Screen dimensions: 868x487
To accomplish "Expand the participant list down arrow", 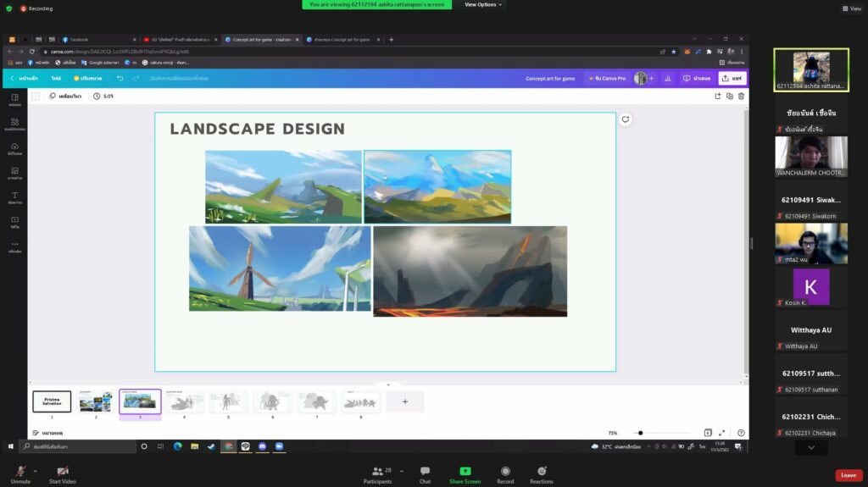I will [811, 447].
